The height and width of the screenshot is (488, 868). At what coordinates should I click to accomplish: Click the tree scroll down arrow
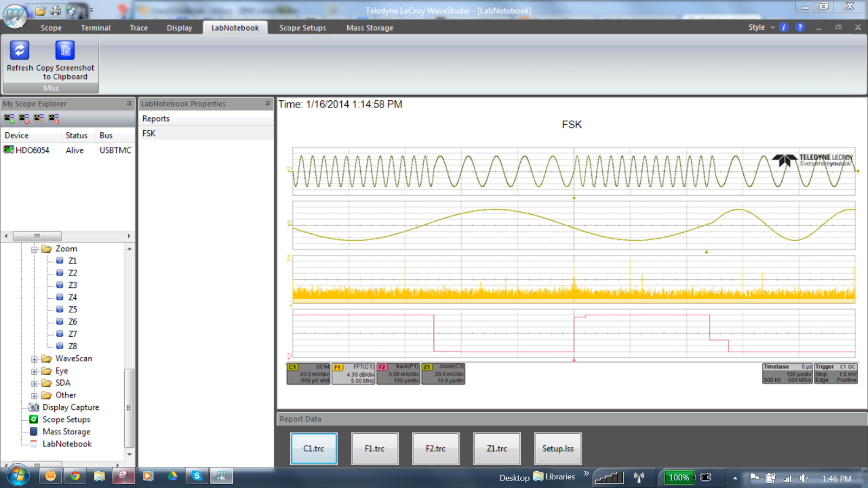click(129, 454)
